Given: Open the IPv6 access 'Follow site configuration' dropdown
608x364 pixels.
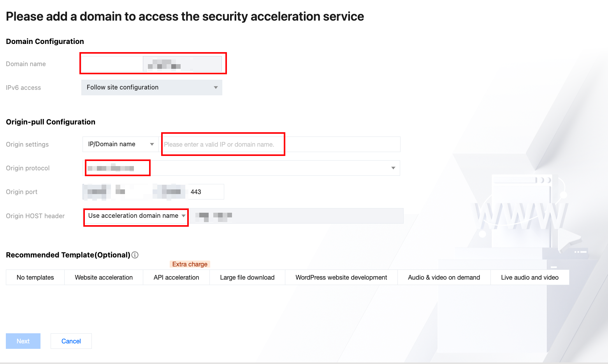Looking at the screenshot, I should click(x=151, y=87).
